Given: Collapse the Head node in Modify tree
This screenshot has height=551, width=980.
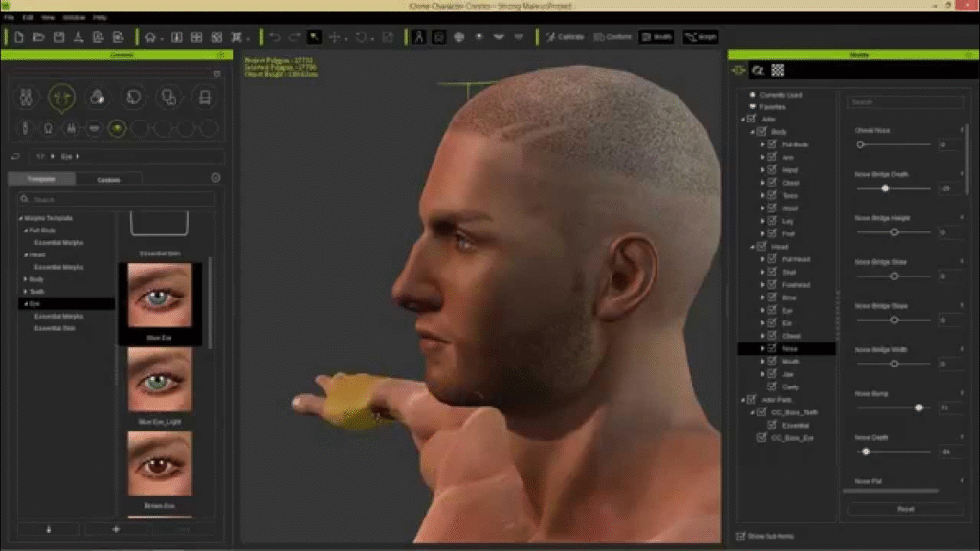Looking at the screenshot, I should coord(752,247).
